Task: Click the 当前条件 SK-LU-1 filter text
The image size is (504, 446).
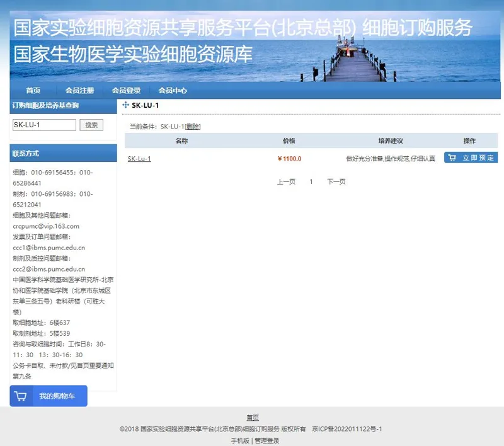Action: [x=156, y=127]
